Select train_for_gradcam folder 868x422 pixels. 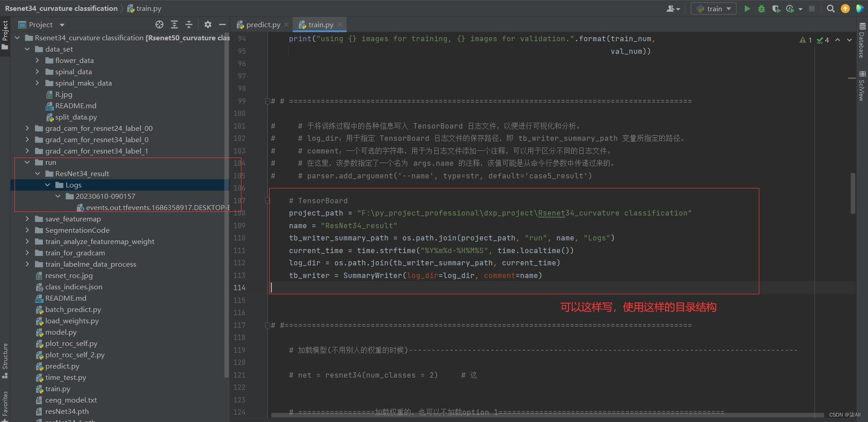click(70, 253)
